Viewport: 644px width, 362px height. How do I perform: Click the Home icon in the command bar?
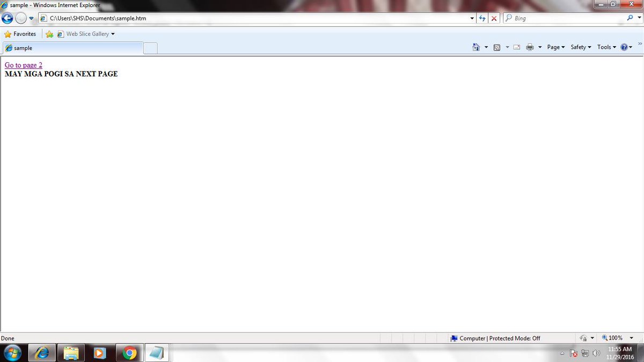tap(476, 47)
